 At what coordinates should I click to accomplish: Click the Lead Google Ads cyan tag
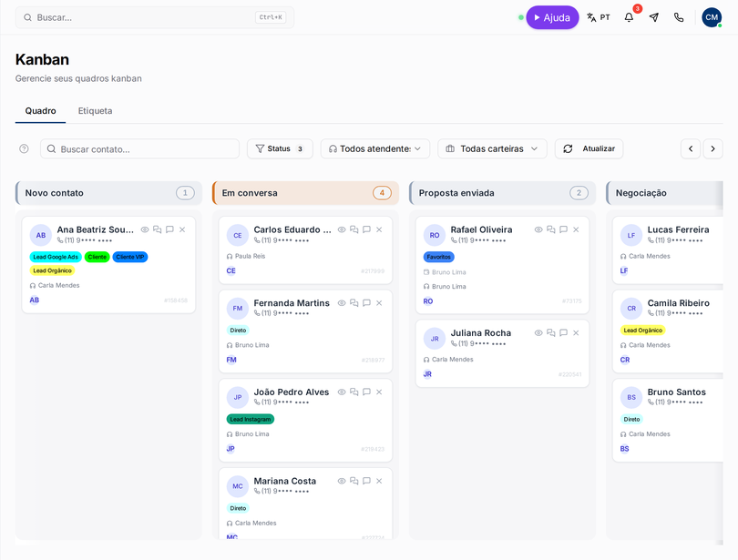pyautogui.click(x=56, y=257)
